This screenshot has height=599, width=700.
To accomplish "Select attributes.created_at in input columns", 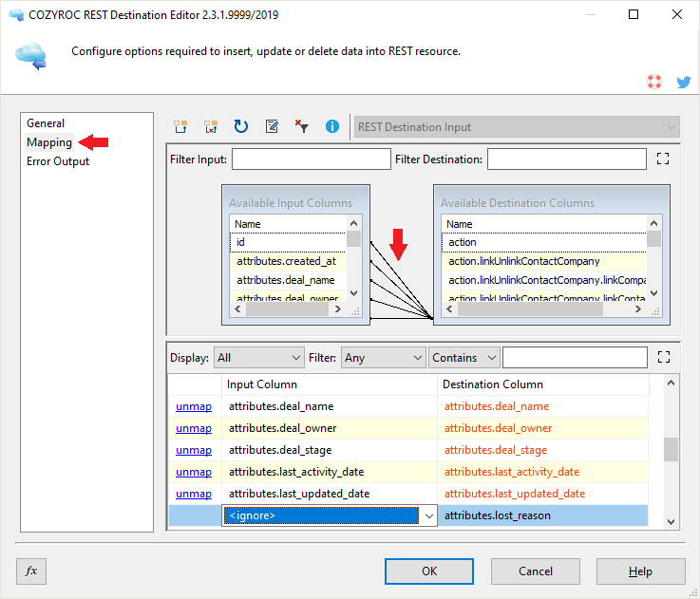I will click(x=288, y=262).
